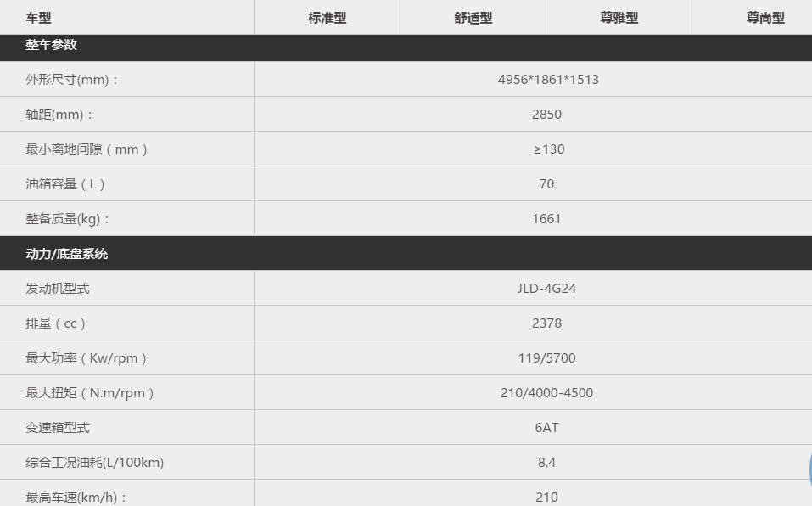
Task: Select the 尊雅型 column header
Action: pos(619,18)
